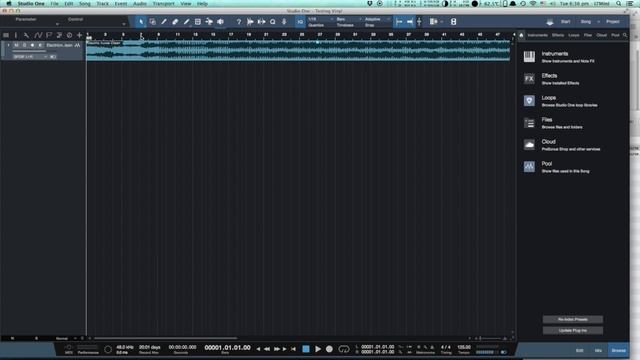Select the Arrow tool
Image resolution: width=640 pixels, height=360 pixels.
pyautogui.click(x=141, y=22)
